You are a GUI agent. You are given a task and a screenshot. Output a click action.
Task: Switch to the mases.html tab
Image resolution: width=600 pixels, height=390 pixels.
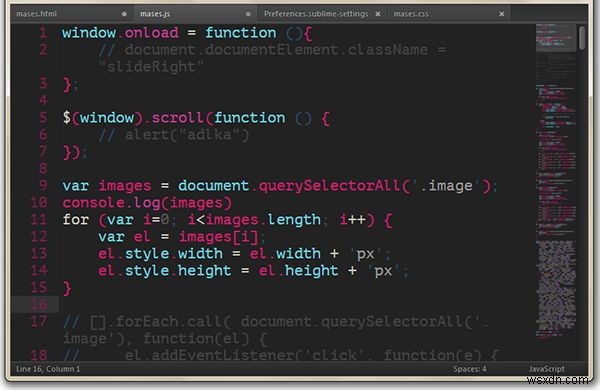point(71,14)
